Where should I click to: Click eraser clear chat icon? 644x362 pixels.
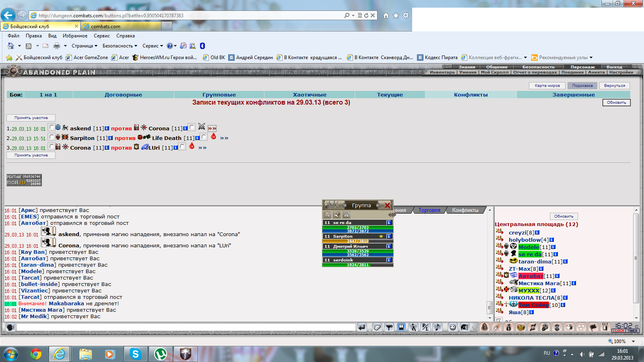pyautogui.click(x=377, y=327)
